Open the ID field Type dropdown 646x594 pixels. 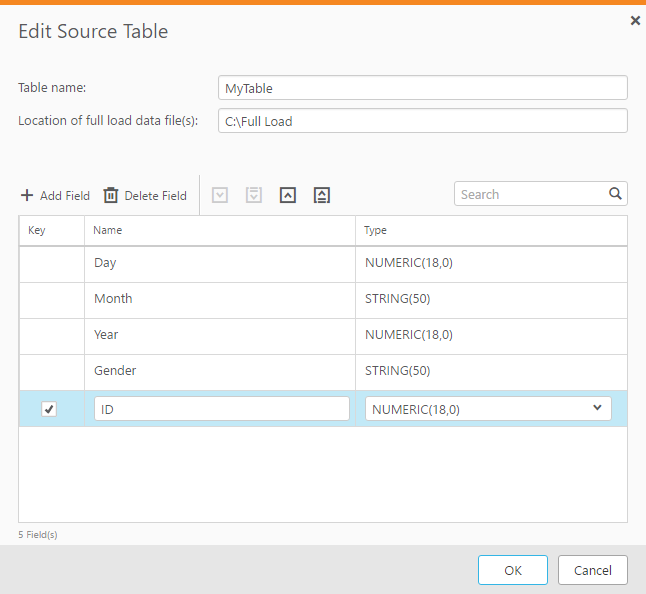click(x=597, y=408)
